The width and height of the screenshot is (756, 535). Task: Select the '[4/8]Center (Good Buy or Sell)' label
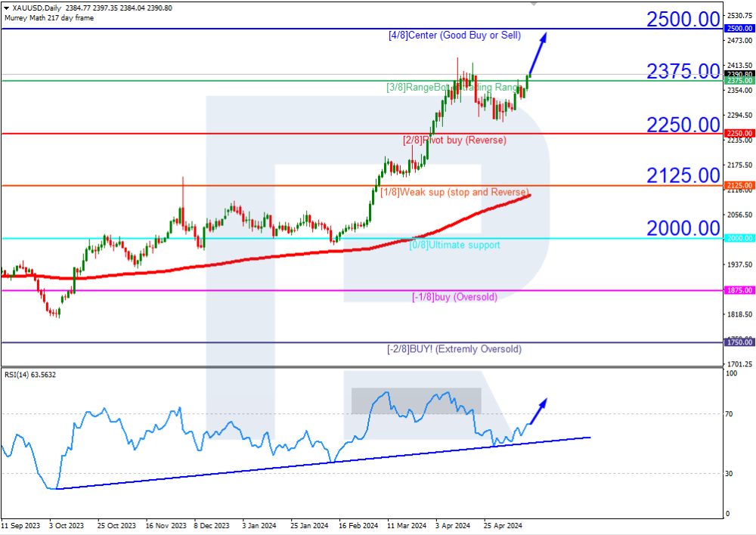point(454,36)
